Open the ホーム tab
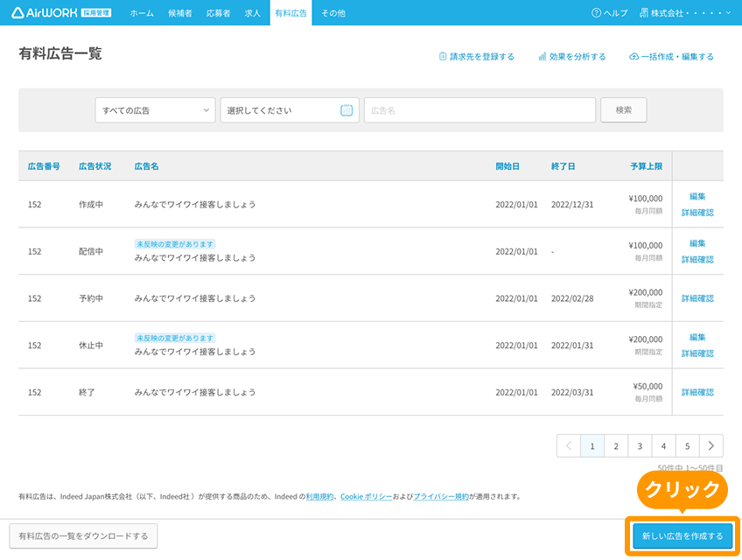 click(x=142, y=13)
